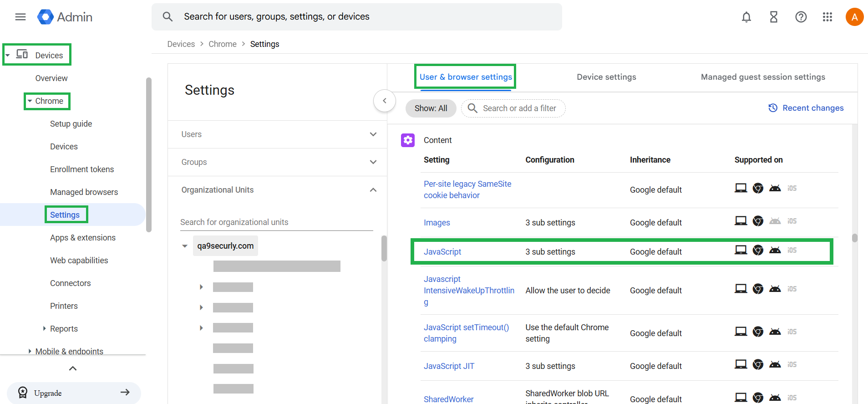The width and height of the screenshot is (868, 404).
Task: Click the Google Admin logo
Action: [65, 17]
